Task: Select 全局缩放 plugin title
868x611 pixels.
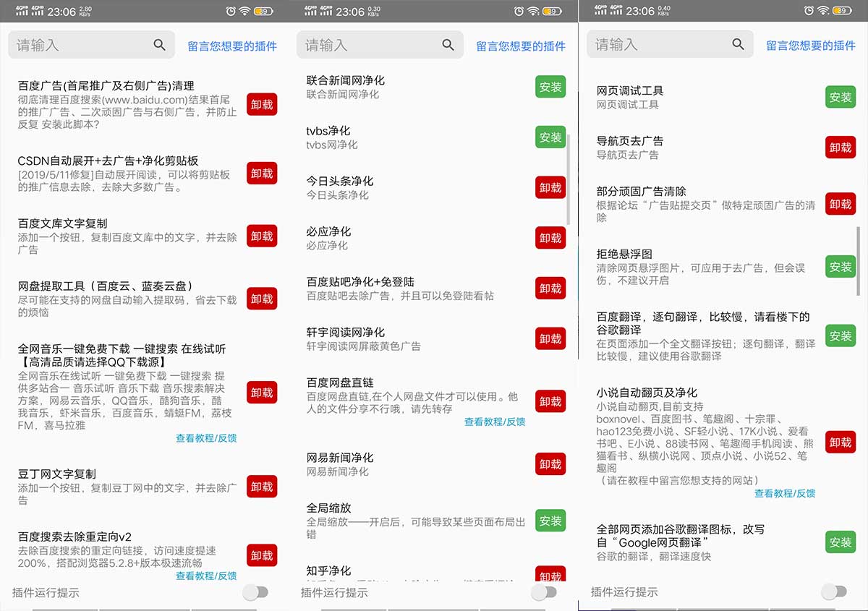Action: coord(328,508)
